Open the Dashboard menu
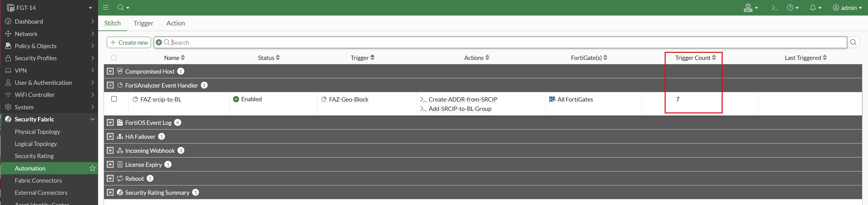The width and height of the screenshot is (868, 205). tap(50, 21)
